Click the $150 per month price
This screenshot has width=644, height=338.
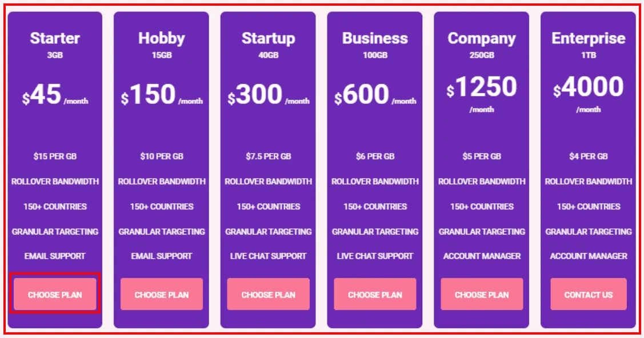tap(153, 95)
